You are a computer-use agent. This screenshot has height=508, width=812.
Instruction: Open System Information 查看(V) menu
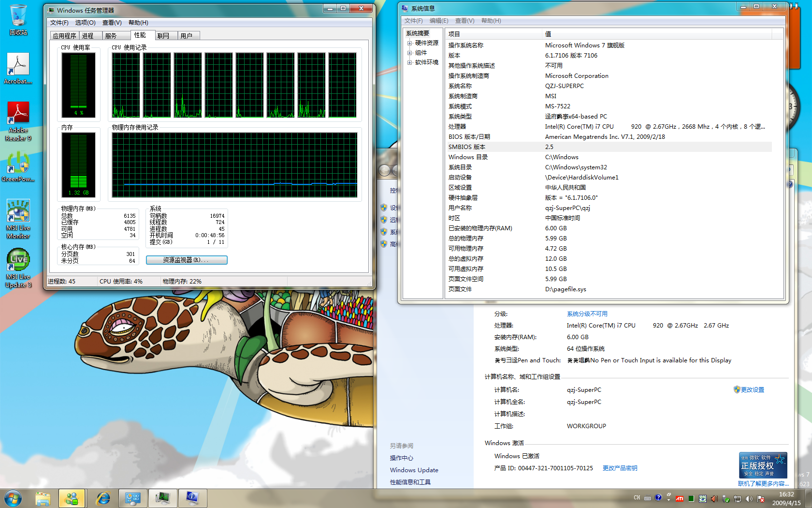[x=464, y=21]
